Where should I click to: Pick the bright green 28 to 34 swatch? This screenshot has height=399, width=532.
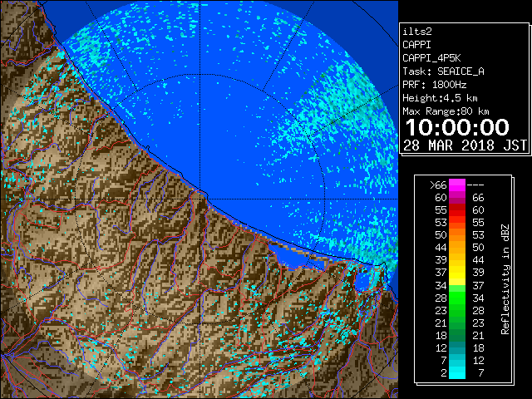pos(457,298)
